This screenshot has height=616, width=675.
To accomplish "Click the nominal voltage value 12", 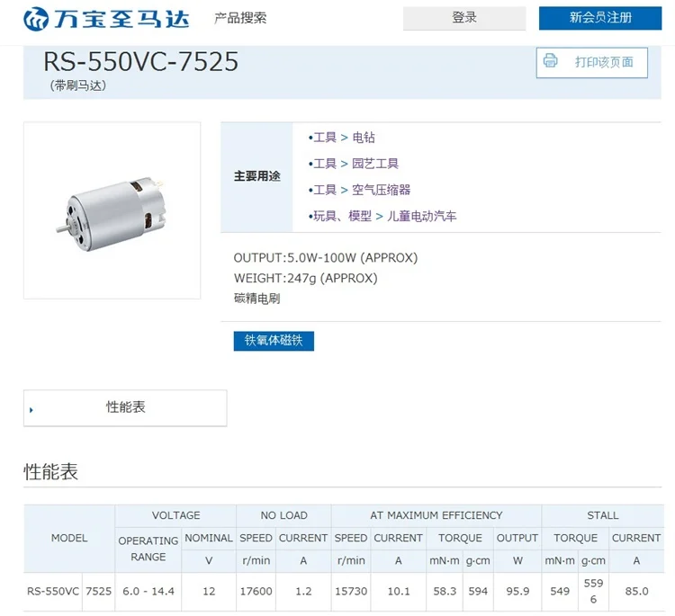I will click(209, 592).
